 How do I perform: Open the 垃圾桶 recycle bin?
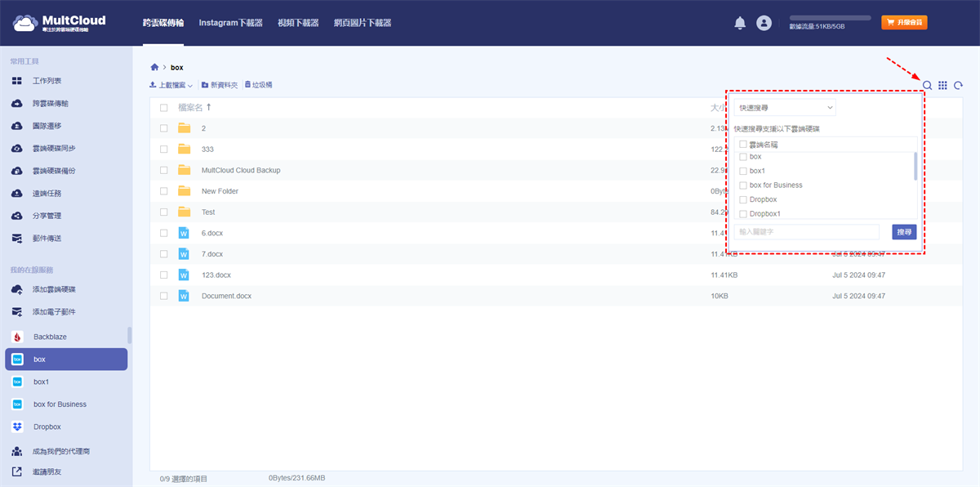258,85
